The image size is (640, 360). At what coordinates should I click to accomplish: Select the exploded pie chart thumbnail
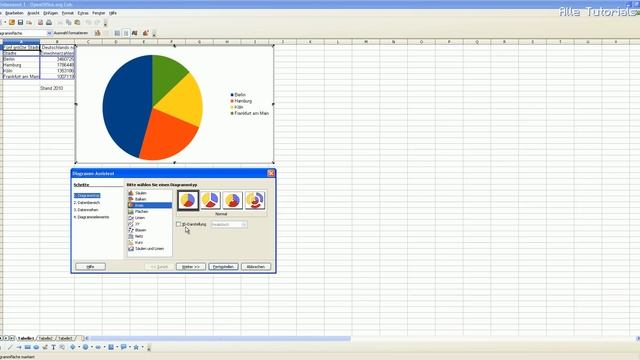point(210,200)
